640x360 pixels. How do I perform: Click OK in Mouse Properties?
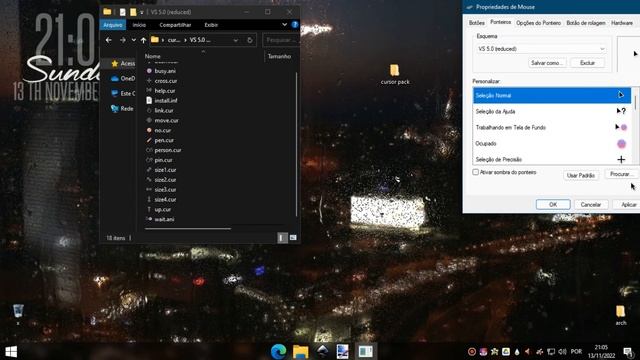pyautogui.click(x=553, y=204)
